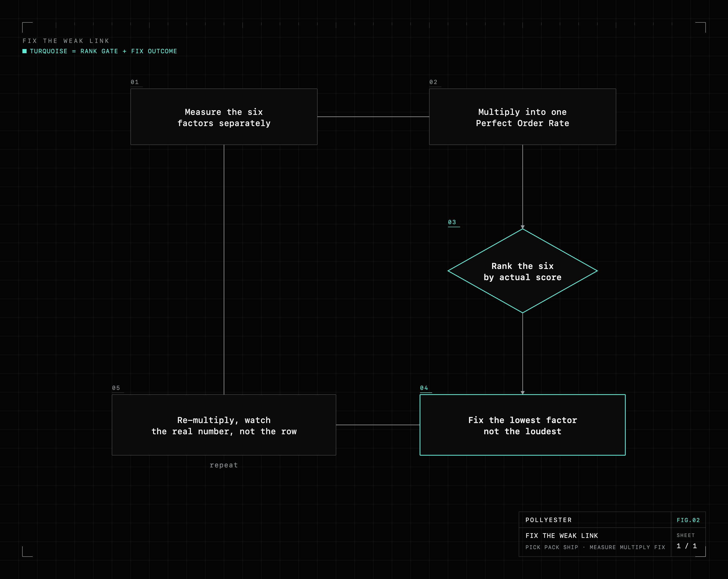728x579 pixels.
Task: Click the 'TURQUOISE = RANK GATE + FIX OUTCOME' legend text
Action: click(x=103, y=51)
